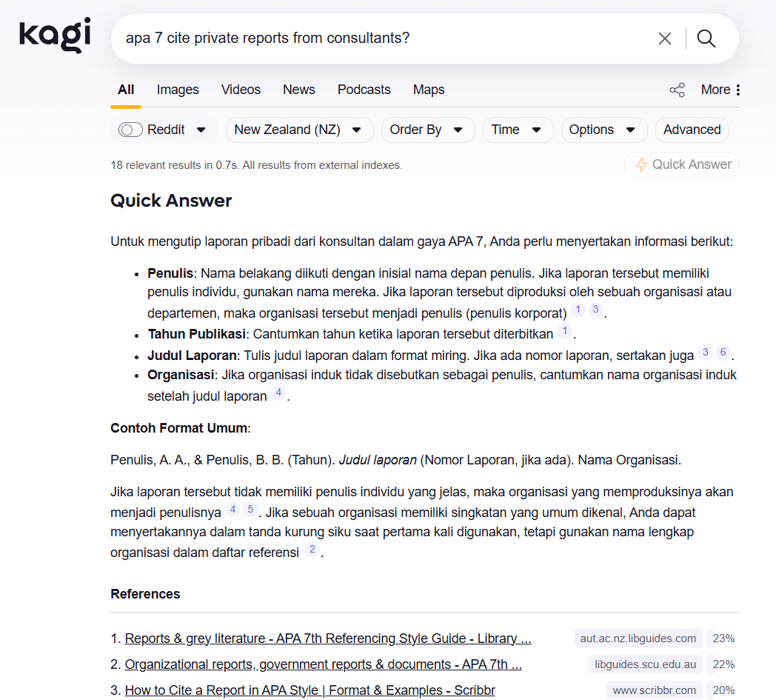Viewport: 776px width, 700px height.
Task: Click the Kagi logo
Action: coord(55,36)
